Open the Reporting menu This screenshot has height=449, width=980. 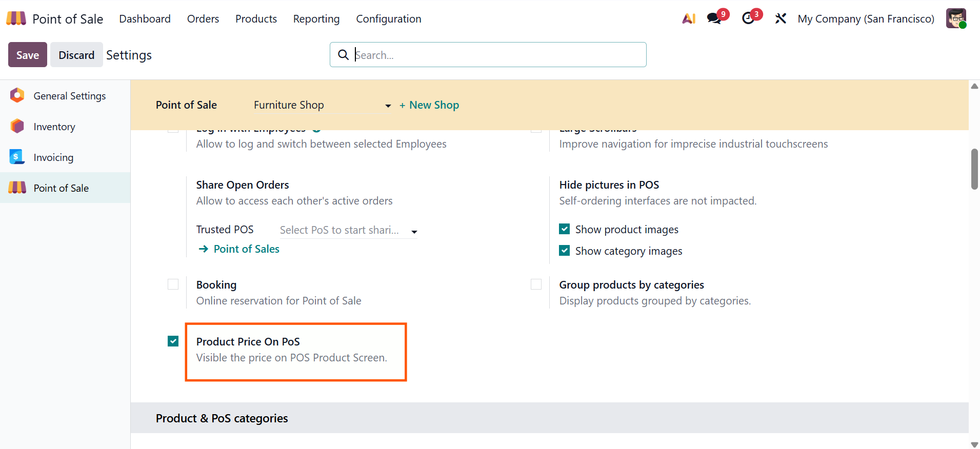click(316, 19)
